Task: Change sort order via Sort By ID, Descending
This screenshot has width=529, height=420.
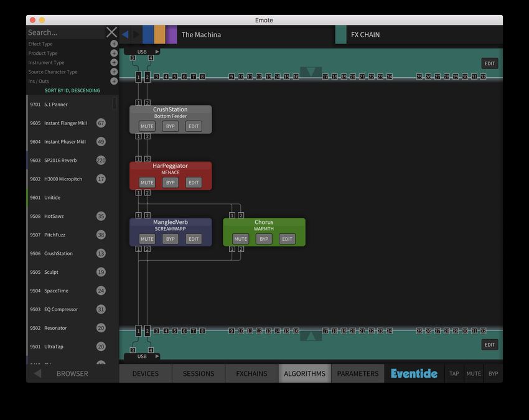Action: tap(72, 90)
